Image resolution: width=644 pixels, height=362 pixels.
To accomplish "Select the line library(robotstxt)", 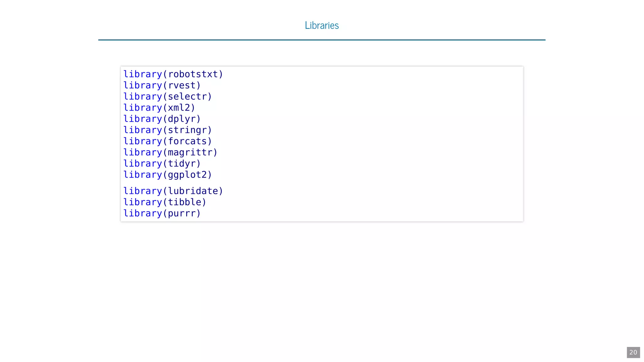I will click(173, 74).
